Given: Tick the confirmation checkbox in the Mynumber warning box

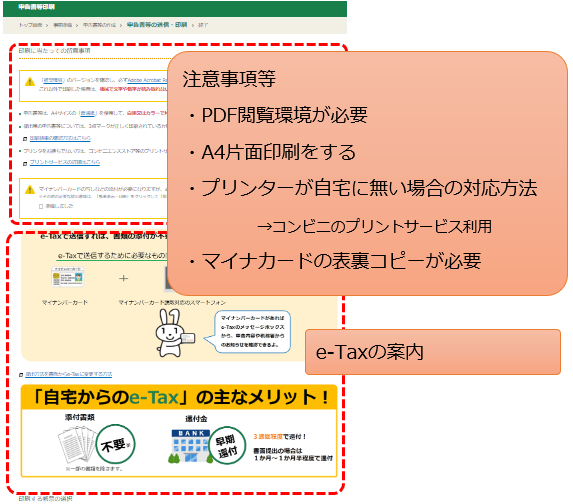Looking at the screenshot, I should pyautogui.click(x=41, y=206).
